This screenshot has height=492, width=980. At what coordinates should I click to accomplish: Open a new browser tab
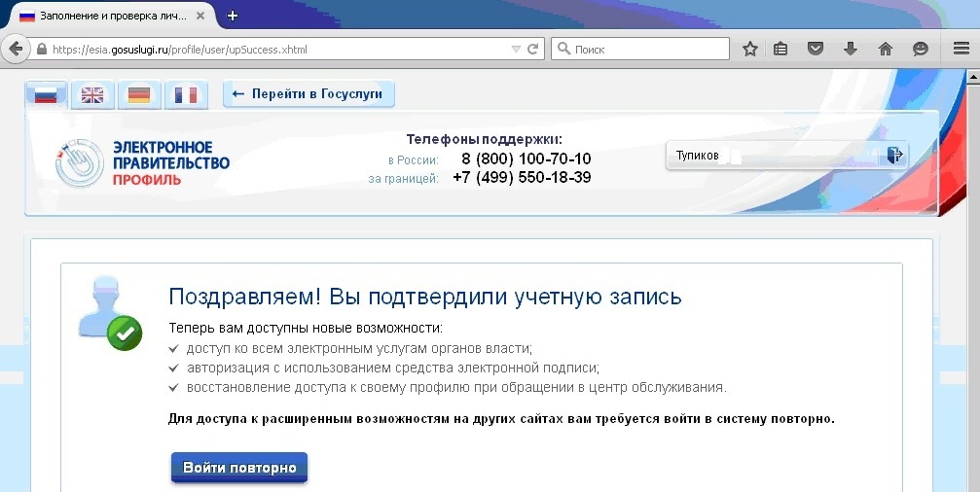click(233, 16)
